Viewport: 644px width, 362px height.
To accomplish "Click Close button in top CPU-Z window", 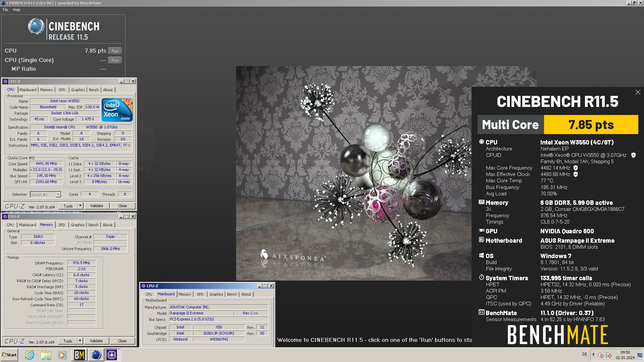I will pyautogui.click(x=122, y=206).
